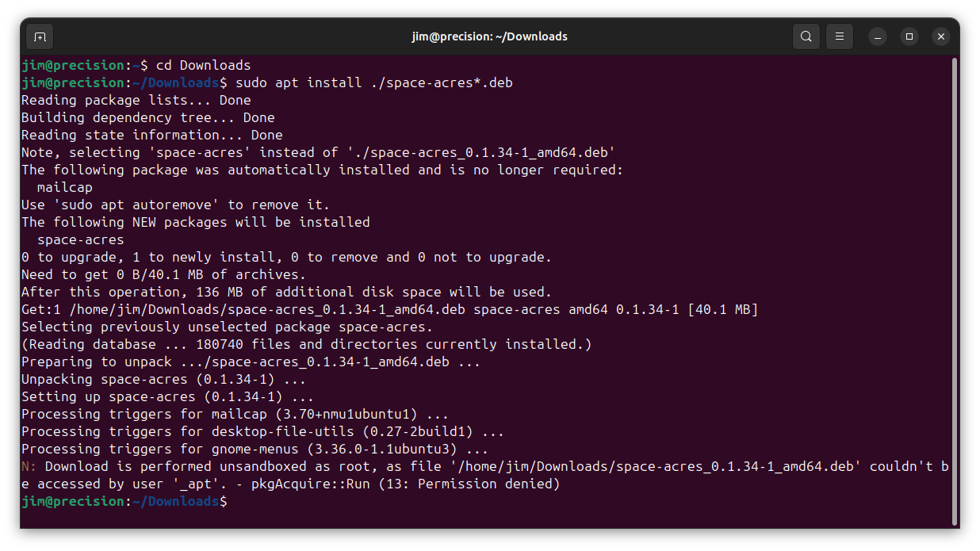
Task: Minimize the terminal window
Action: coord(878,36)
